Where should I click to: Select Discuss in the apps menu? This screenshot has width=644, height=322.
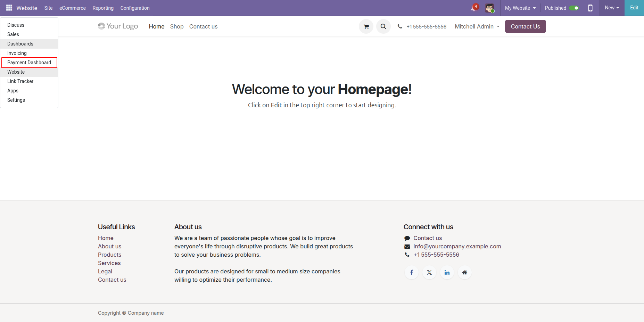click(x=29, y=25)
